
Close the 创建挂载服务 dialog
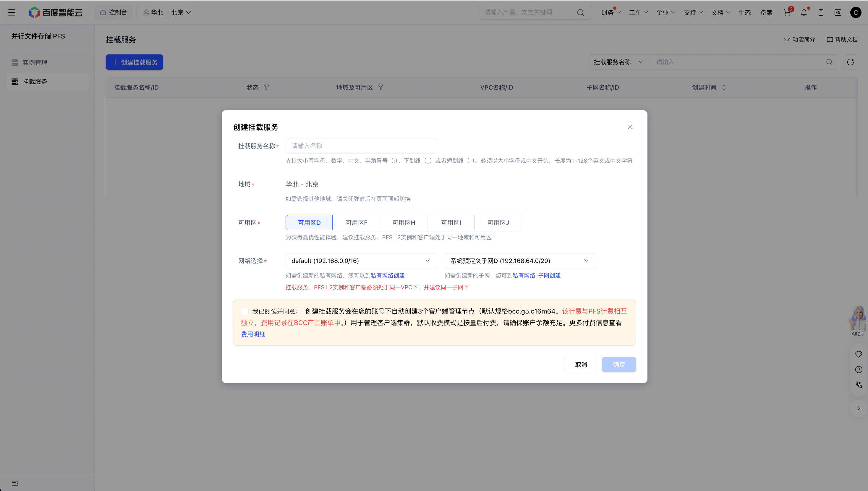click(x=630, y=127)
